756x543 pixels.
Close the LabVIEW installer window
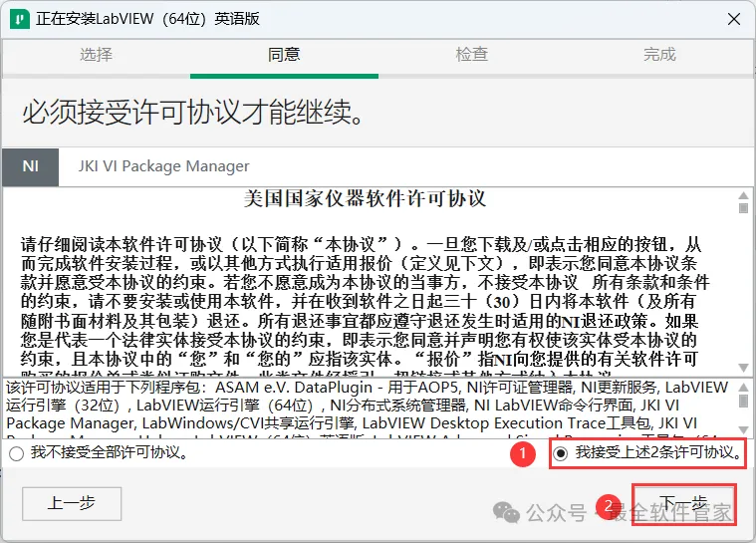coord(734,19)
